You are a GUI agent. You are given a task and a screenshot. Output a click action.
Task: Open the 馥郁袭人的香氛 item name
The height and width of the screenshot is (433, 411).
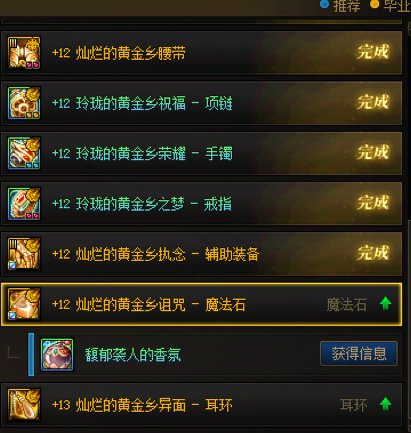[133, 355]
